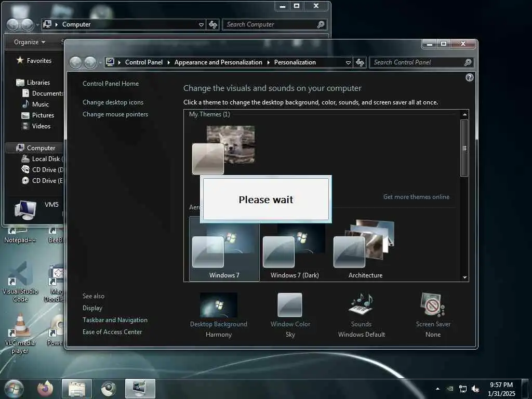Screen dimensions: 532x399
Task: Click the Control Panel breadcrumb segment
Action: click(x=144, y=62)
